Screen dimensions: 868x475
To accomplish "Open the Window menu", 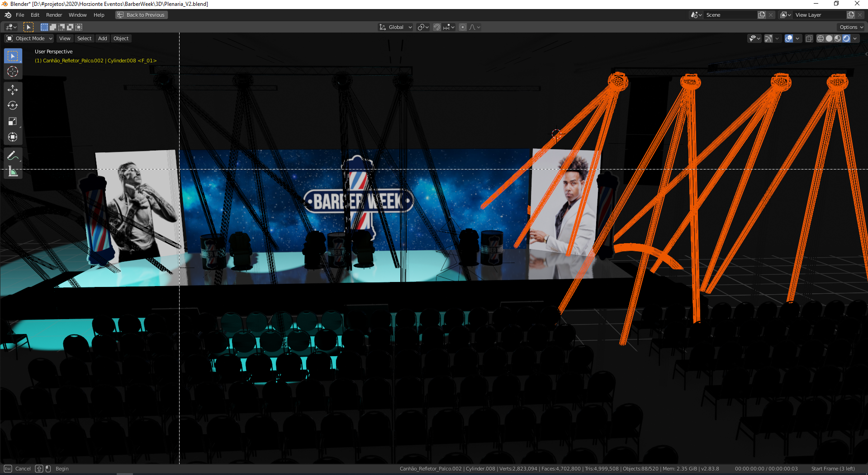I will [x=77, y=15].
